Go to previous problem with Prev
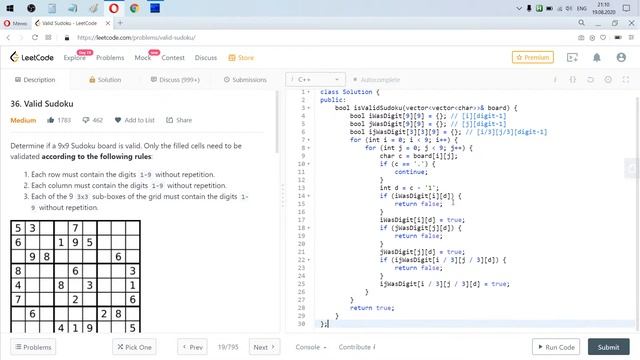The height and width of the screenshot is (360, 640). coord(192,347)
